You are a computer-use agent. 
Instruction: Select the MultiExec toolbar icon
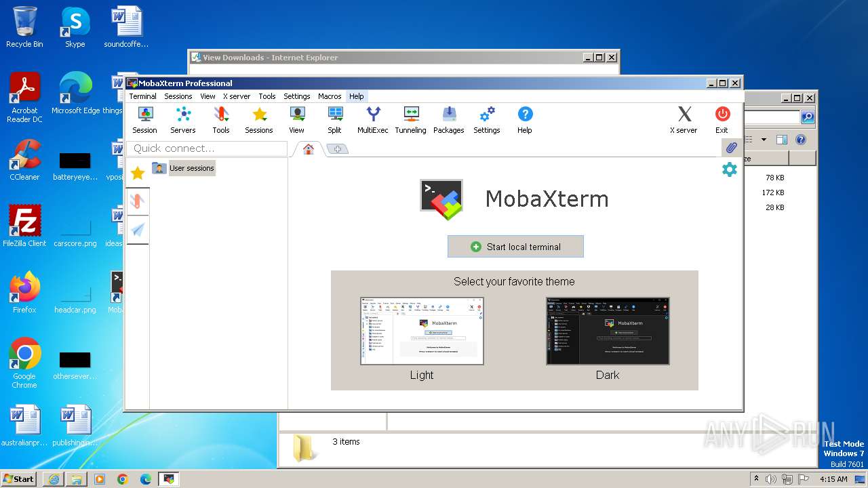(x=373, y=121)
